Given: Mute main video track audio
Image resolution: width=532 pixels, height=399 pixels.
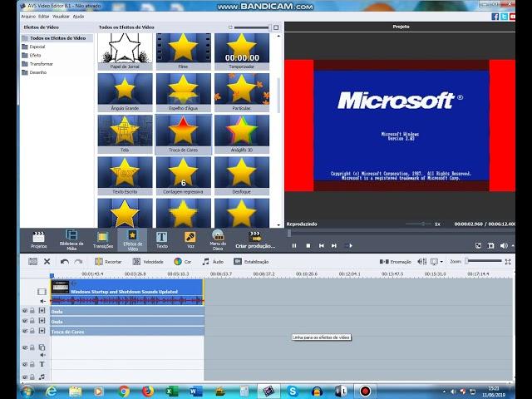Looking at the screenshot, I should point(42,301).
